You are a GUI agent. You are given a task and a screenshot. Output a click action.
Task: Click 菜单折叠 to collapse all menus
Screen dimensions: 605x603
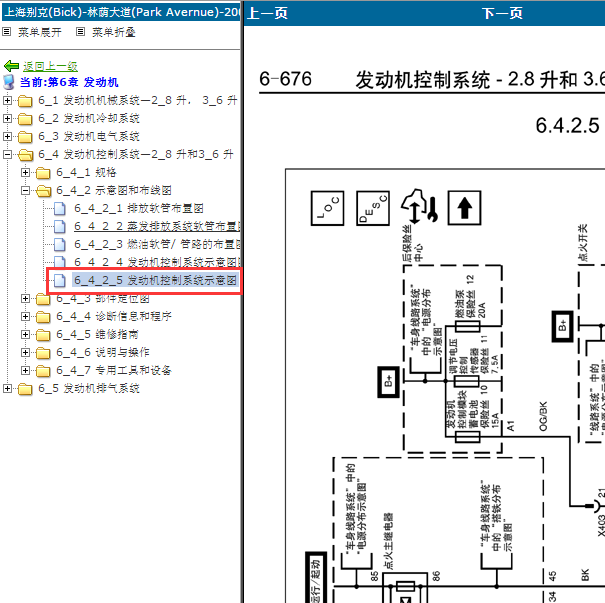pyautogui.click(x=113, y=32)
